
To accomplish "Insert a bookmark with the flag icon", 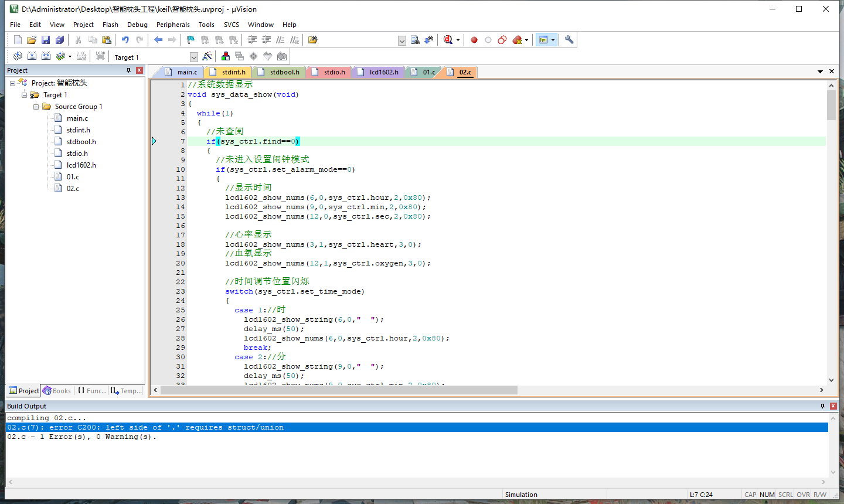I will point(190,40).
